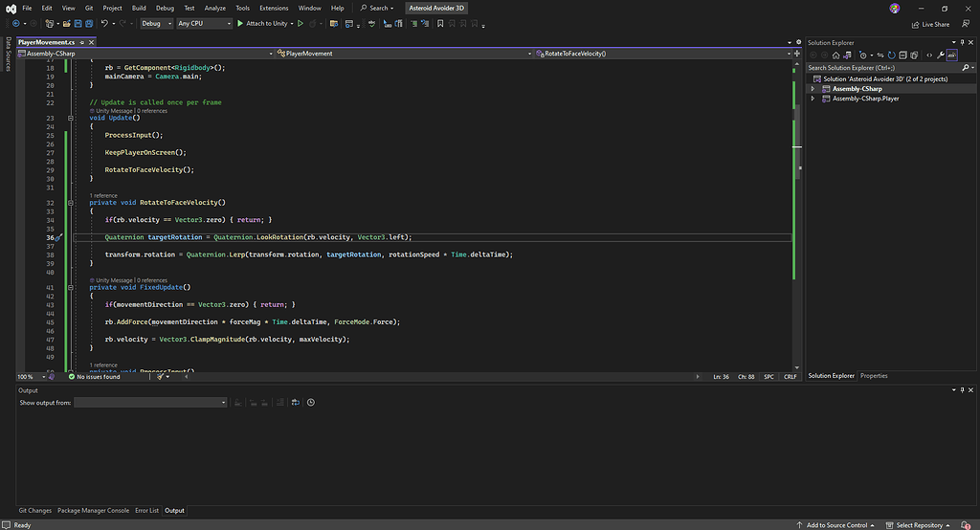Switch to the Error List tab
The width and height of the screenshot is (980, 530).
click(146, 511)
